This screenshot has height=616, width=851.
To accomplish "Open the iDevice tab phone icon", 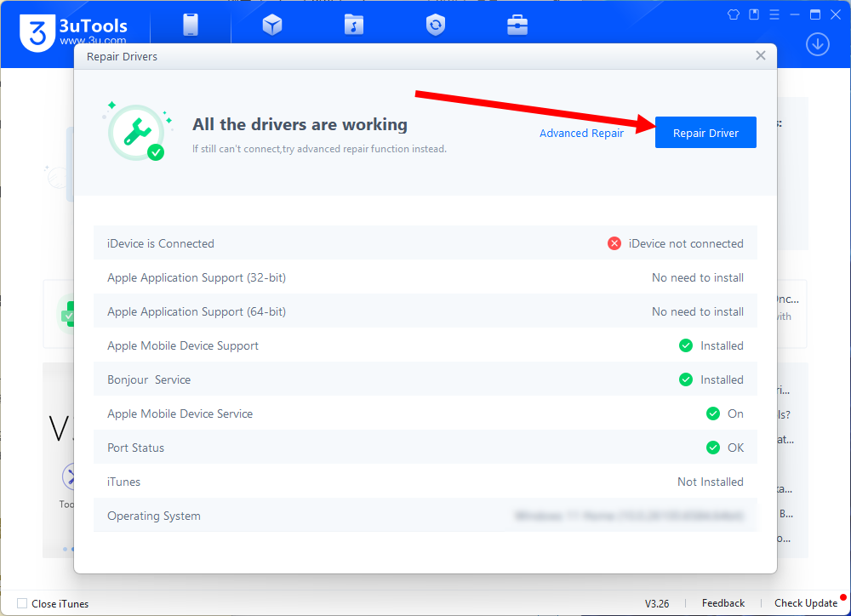I will click(191, 25).
